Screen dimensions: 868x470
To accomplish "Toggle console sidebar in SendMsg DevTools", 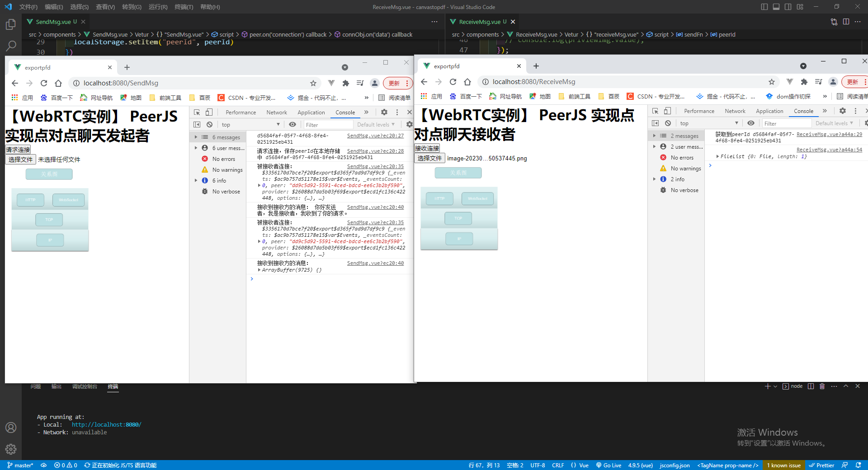I will point(197,124).
